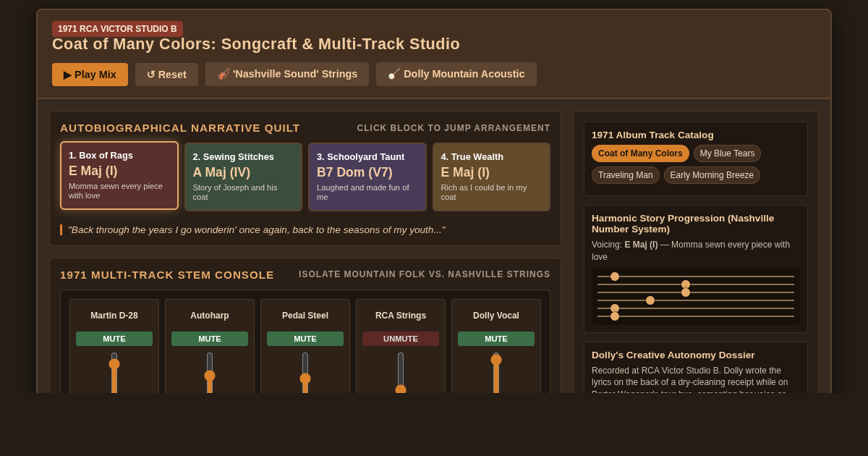Unmute the RCA Strings stem

pyautogui.click(x=401, y=339)
